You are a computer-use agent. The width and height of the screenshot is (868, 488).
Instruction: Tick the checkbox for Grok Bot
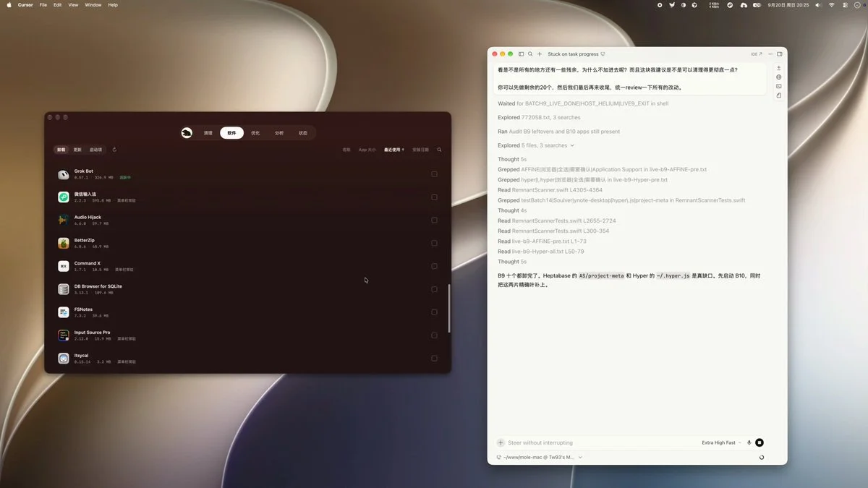tap(434, 174)
